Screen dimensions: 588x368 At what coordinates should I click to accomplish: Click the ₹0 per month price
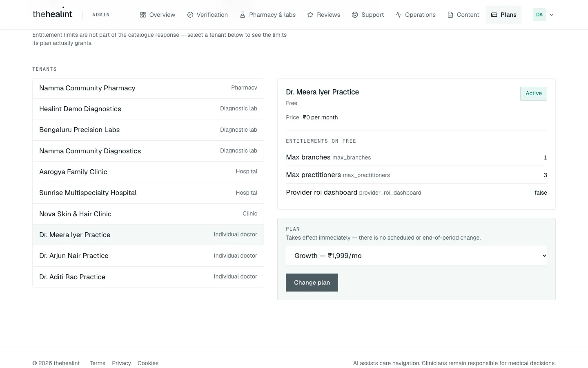click(x=320, y=117)
